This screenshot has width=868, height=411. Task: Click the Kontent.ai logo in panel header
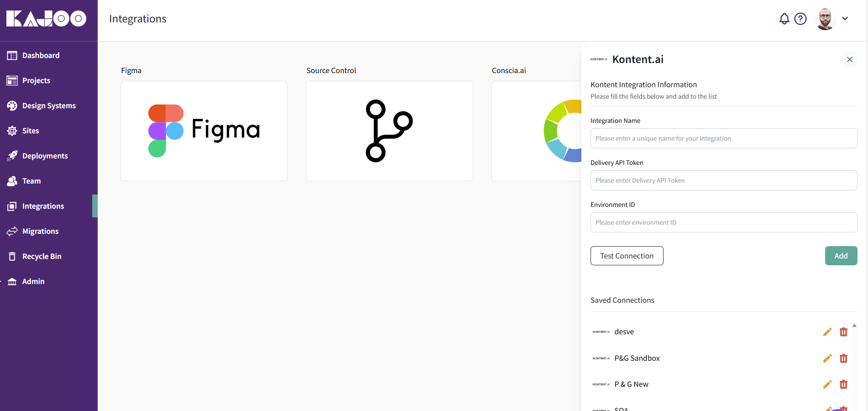coord(599,59)
